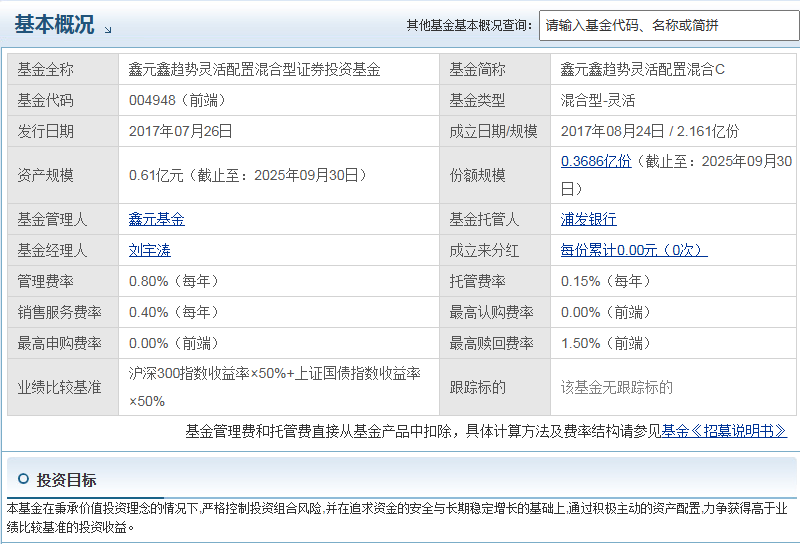Open the 0.3686亿份 share size link
Image resolution: width=800 pixels, height=544 pixels.
[596, 161]
